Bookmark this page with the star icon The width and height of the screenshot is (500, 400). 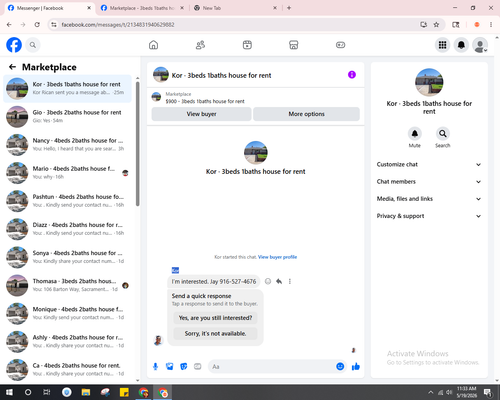(436, 24)
